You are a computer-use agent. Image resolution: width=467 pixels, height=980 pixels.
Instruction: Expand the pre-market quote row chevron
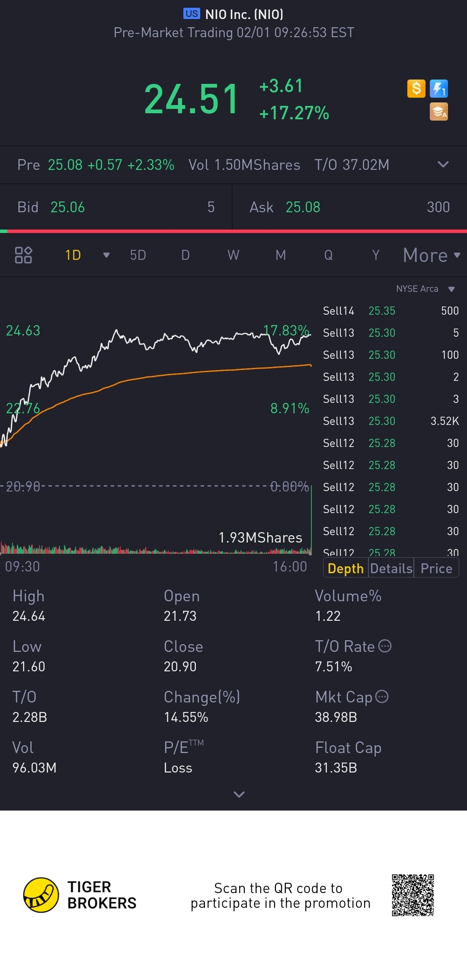[x=443, y=164]
